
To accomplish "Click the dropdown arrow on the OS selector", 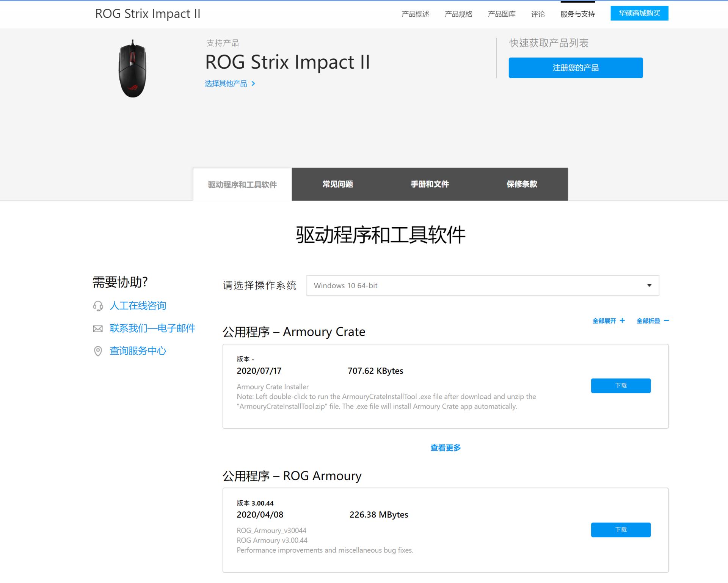I will coord(649,285).
